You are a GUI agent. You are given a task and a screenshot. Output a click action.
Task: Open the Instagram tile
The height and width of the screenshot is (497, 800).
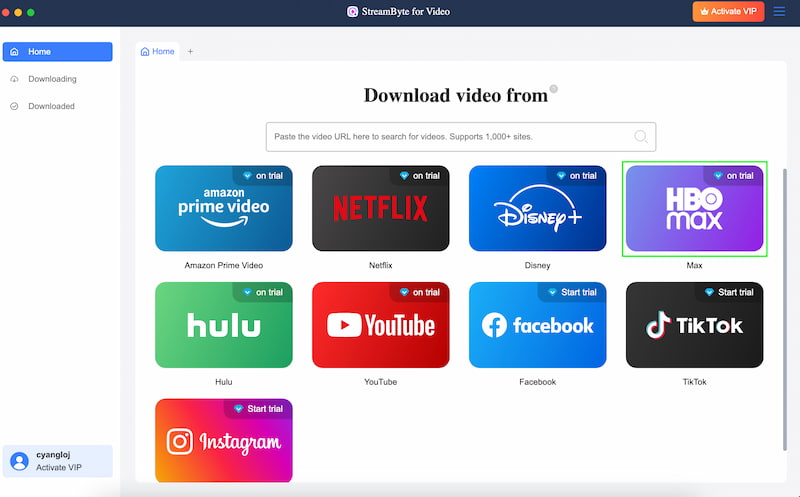pos(223,440)
